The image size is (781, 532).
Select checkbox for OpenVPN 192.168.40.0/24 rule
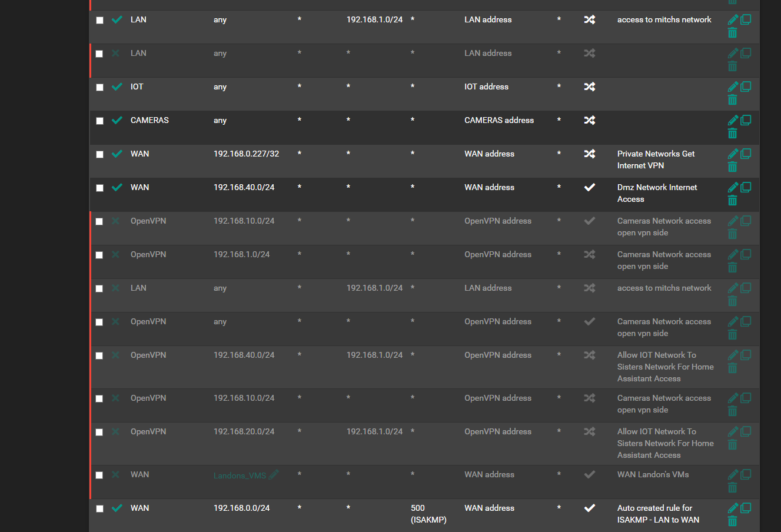coord(99,355)
